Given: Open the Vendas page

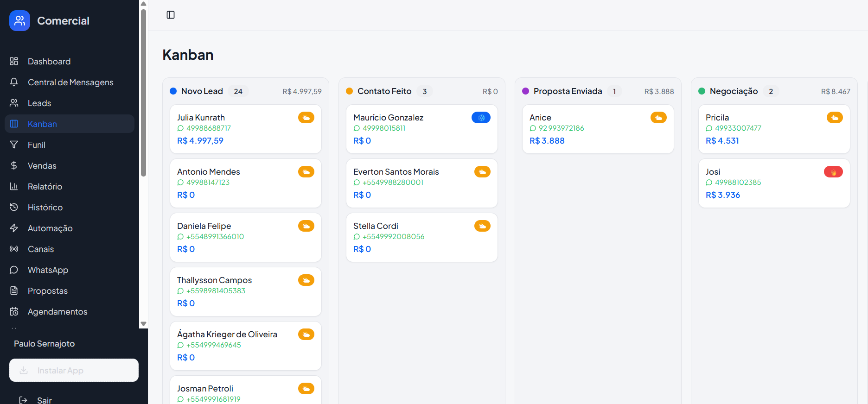Looking at the screenshot, I should click(70, 165).
